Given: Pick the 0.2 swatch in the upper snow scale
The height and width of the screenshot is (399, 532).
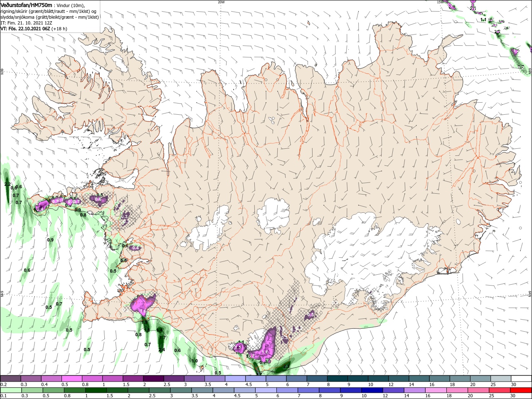Looking at the screenshot, I should [x=10, y=379].
